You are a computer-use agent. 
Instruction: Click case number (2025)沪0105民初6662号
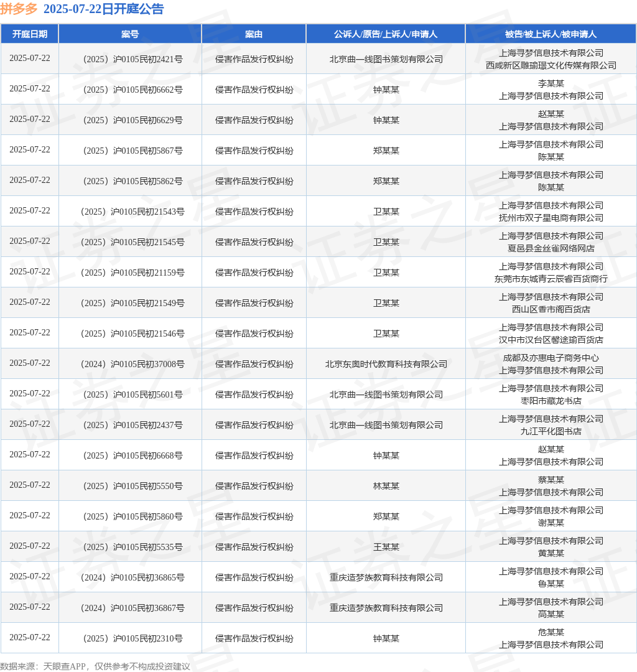[x=133, y=90]
